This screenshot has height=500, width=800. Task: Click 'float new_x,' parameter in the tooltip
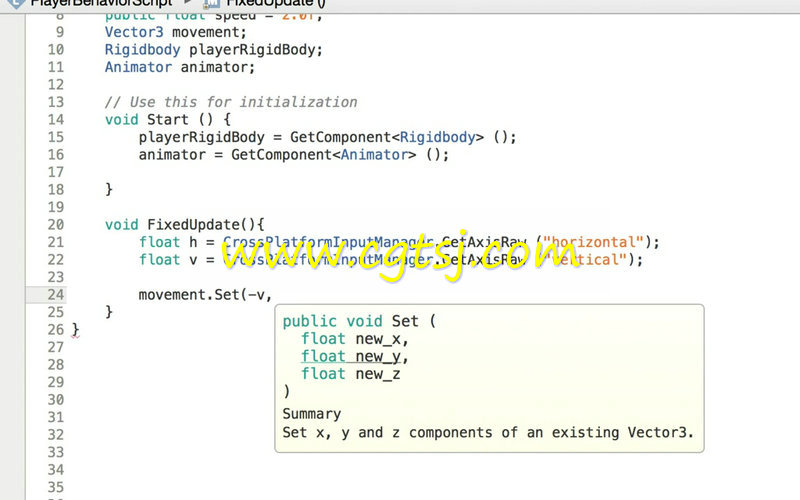(x=355, y=339)
